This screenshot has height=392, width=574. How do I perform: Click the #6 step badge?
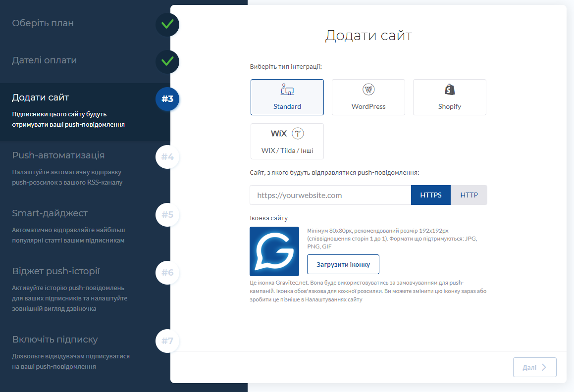pos(167,272)
